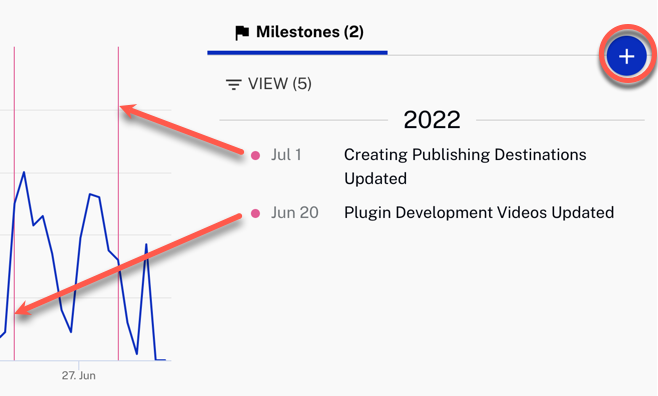
Task: Open Creating Publishing Destinations Updated milestone
Action: pyautogui.click(x=465, y=167)
